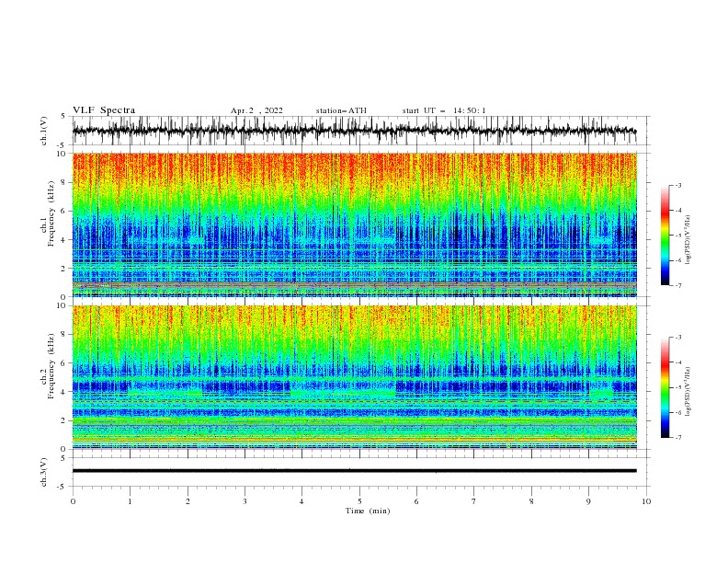Click the ch.3(V) flat black trace
Image resolution: width=728 pixels, height=563 pixels.
tap(354, 471)
